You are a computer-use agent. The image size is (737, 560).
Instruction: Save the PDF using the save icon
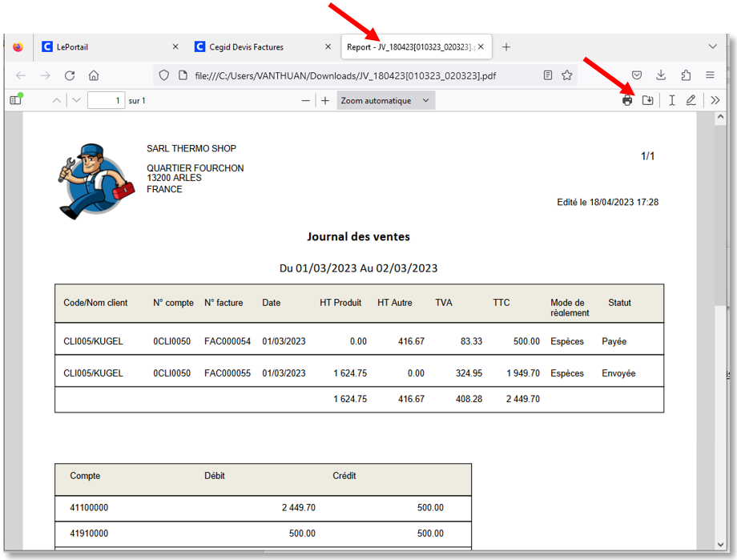point(647,100)
